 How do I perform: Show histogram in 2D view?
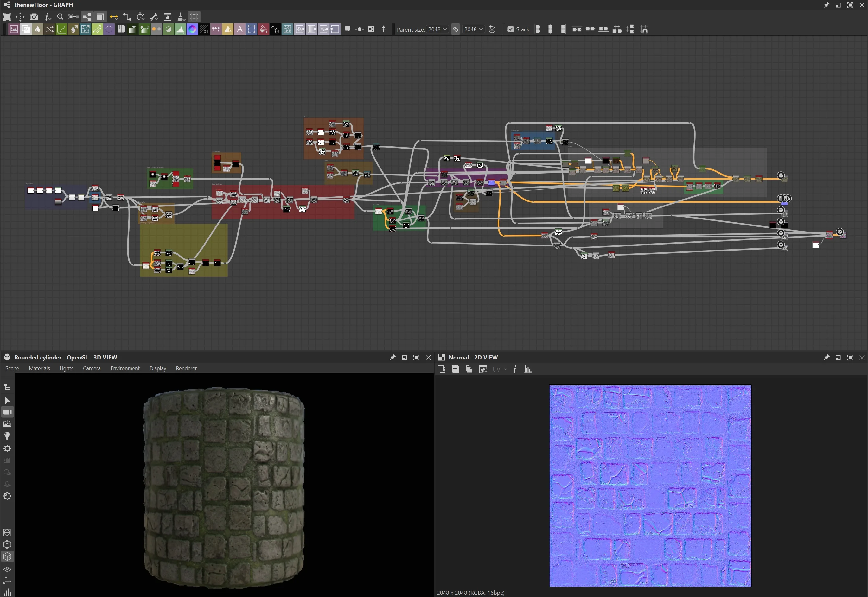528,370
